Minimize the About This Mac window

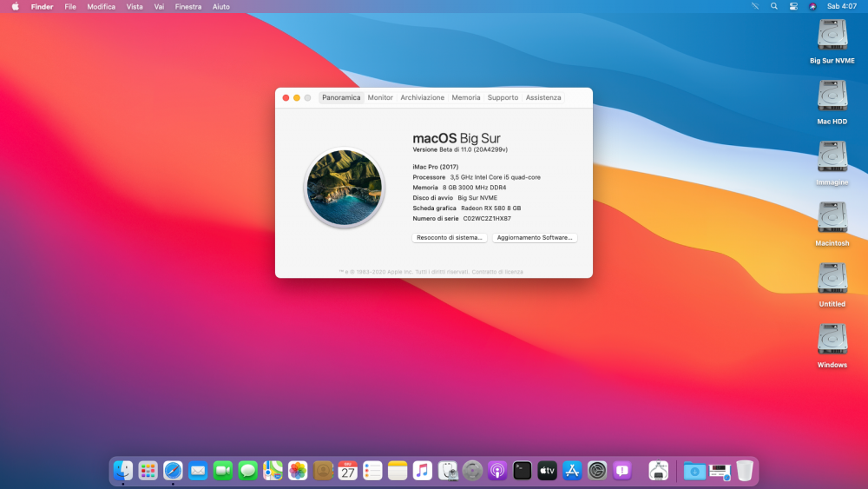tap(297, 97)
